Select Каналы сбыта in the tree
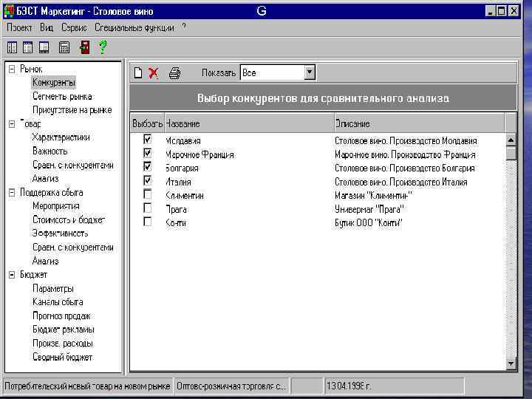The height and width of the screenshot is (399, 532). (x=58, y=302)
